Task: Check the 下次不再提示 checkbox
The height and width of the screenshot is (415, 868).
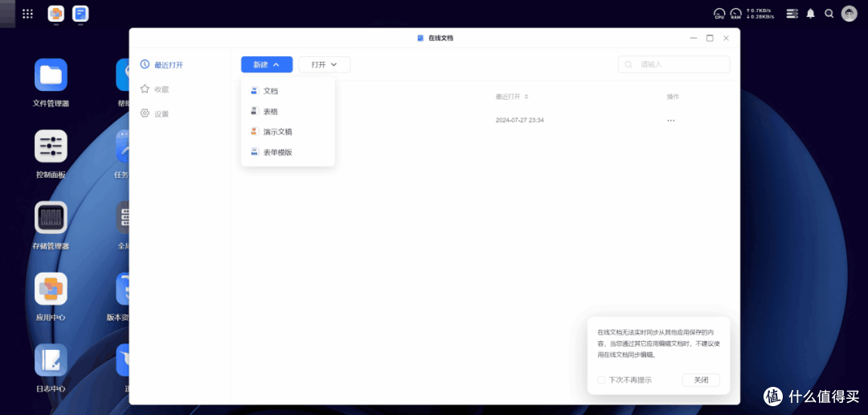Action: pyautogui.click(x=601, y=380)
